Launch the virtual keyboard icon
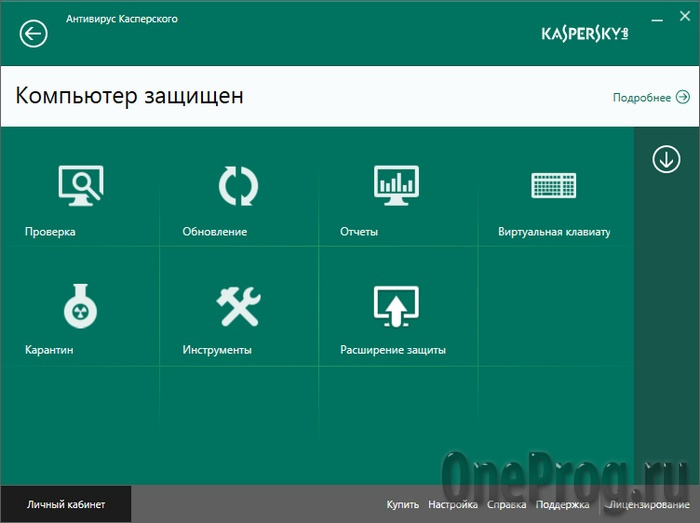Screen dimensions: 700x523 pyautogui.click(x=554, y=185)
